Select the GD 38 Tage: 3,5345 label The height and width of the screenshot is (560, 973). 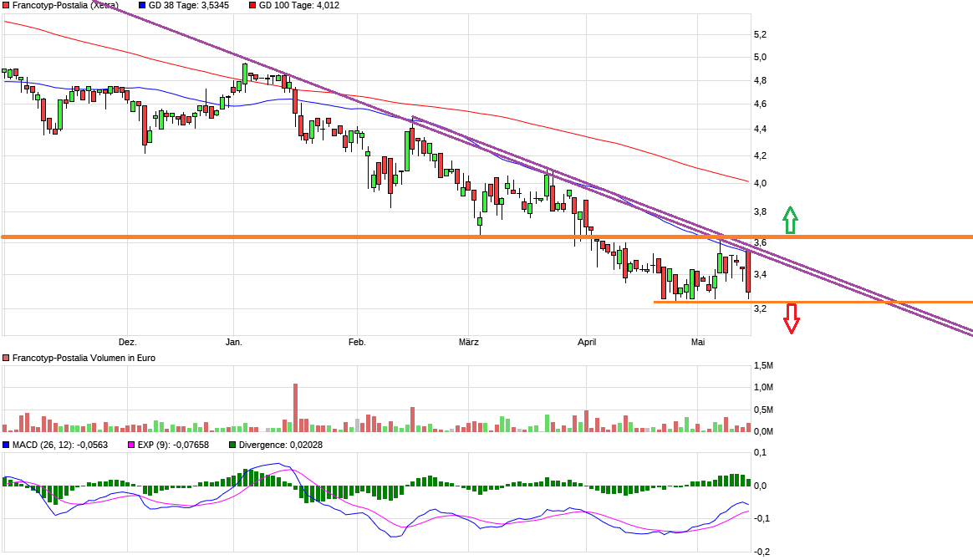pos(189,5)
